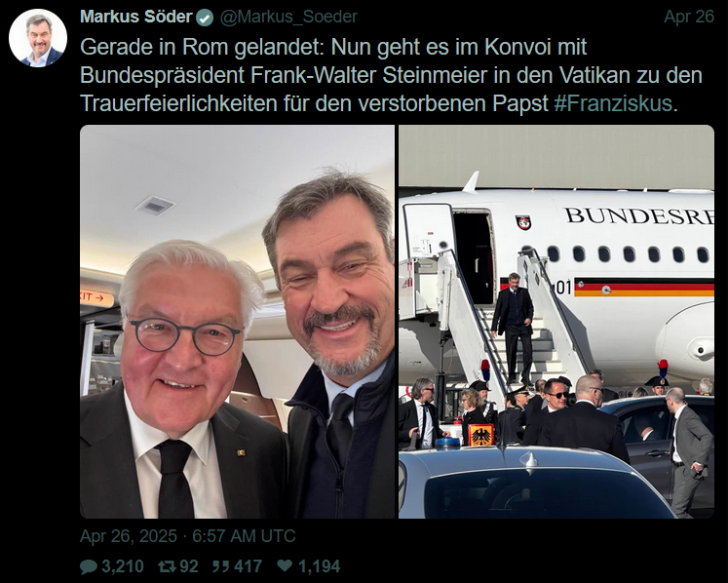Open the profile avatar picture
The width and height of the screenshot is (728, 583).
coord(38,38)
